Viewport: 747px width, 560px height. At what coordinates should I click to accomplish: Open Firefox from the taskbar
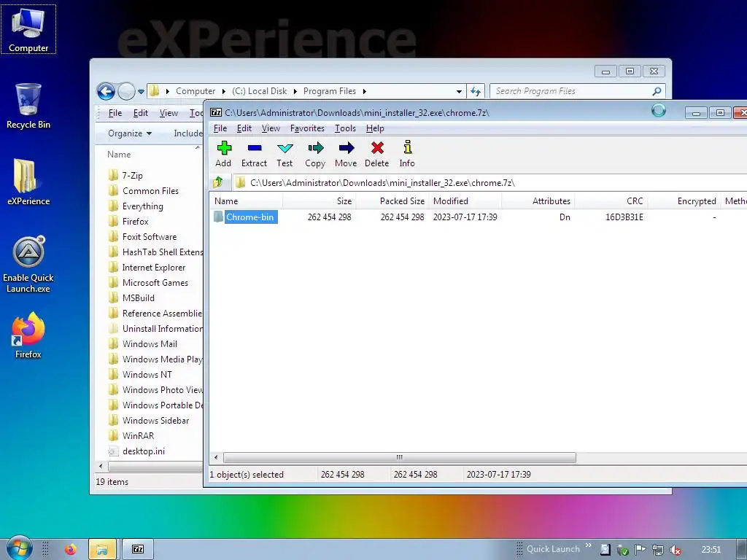click(x=71, y=550)
